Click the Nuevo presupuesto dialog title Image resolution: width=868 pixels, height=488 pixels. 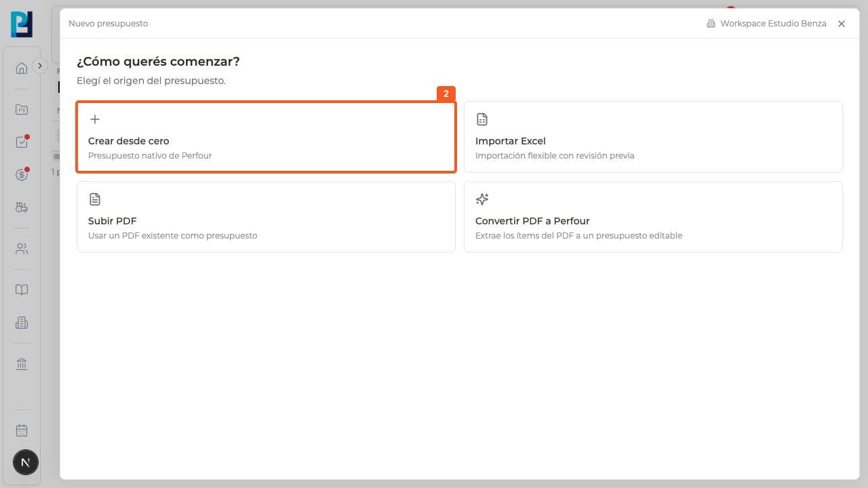point(108,24)
